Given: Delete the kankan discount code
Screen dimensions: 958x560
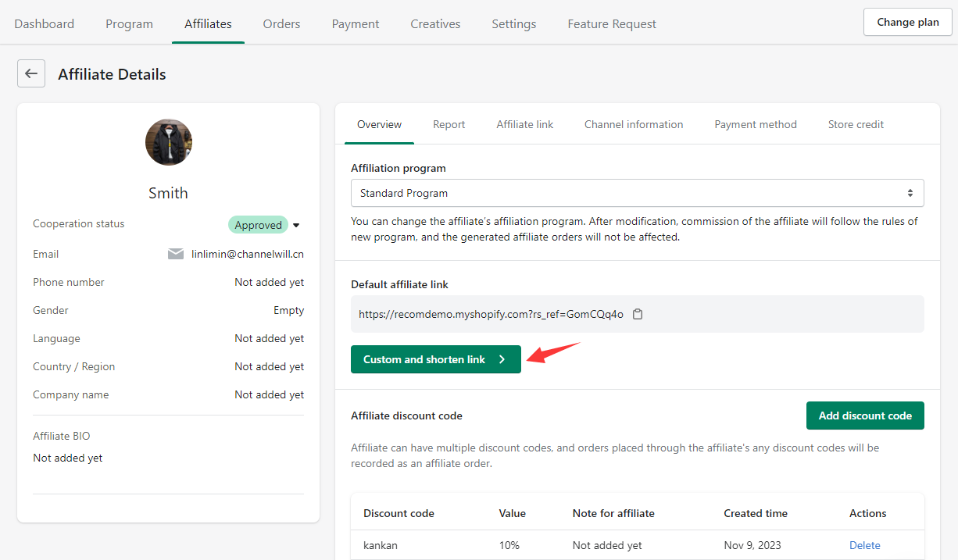Looking at the screenshot, I should tap(864, 545).
